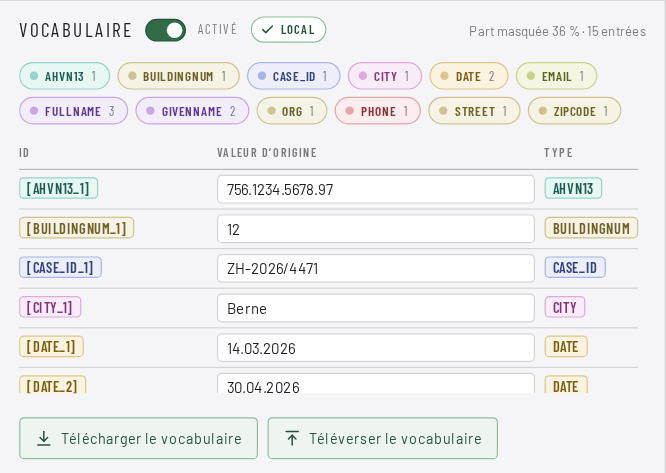The width and height of the screenshot is (666, 473).
Task: Filter by the BUILDINGNUM chip
Action: point(178,76)
